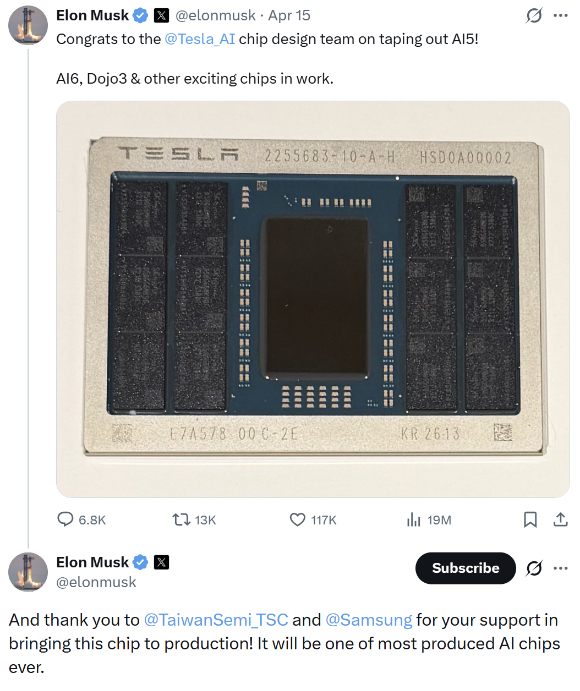Open more options menu on reply tweet
This screenshot has height=691, width=580.
click(560, 568)
